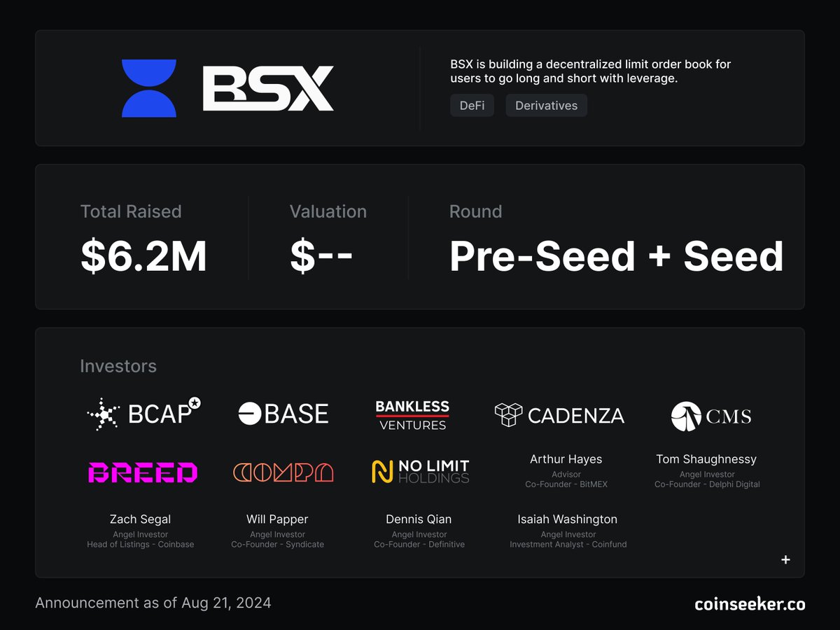
Task: Open the No Limit Holdings logo
Action: (420, 472)
